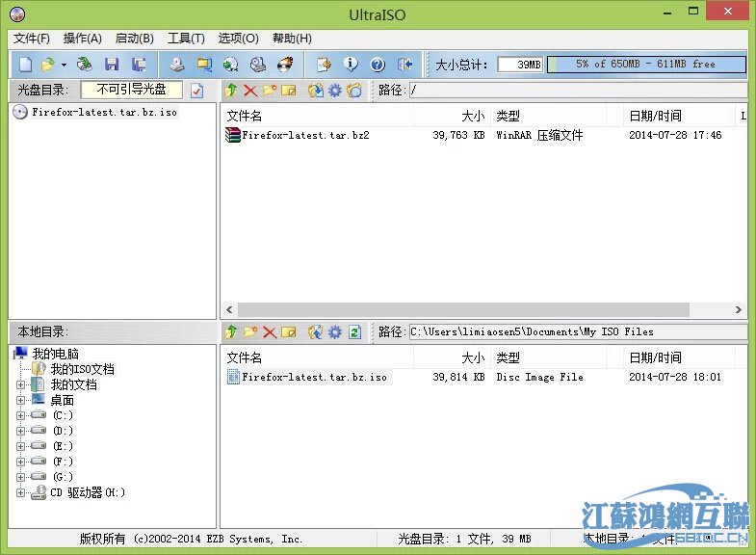Click the 5% of 650MB capacity bar
This screenshot has height=555, width=756.
646,65
